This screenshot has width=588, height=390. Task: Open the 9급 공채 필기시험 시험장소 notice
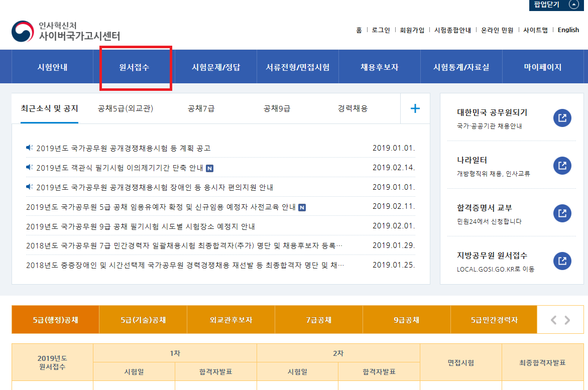[x=141, y=226]
